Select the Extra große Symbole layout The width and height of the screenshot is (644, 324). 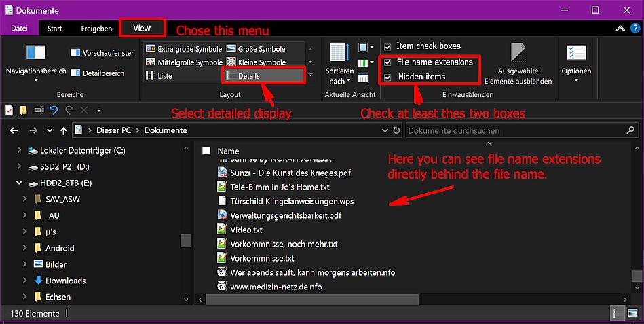click(x=184, y=49)
